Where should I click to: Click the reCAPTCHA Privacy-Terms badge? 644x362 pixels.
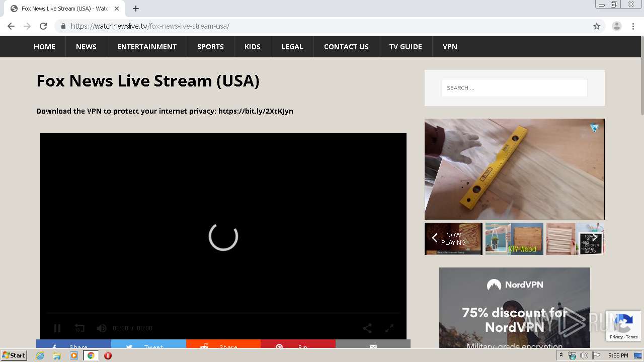(x=624, y=326)
